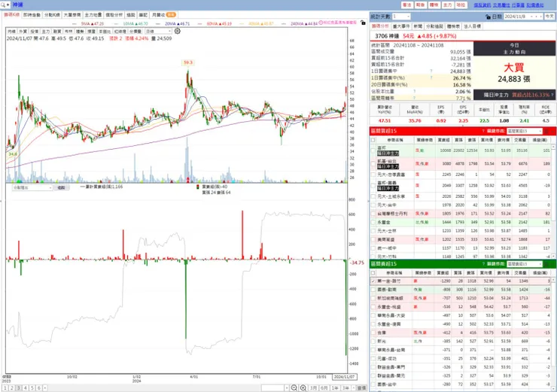The width and height of the screenshot is (557, 392).
Task: Open the 到價通知 link
Action: point(535,5)
